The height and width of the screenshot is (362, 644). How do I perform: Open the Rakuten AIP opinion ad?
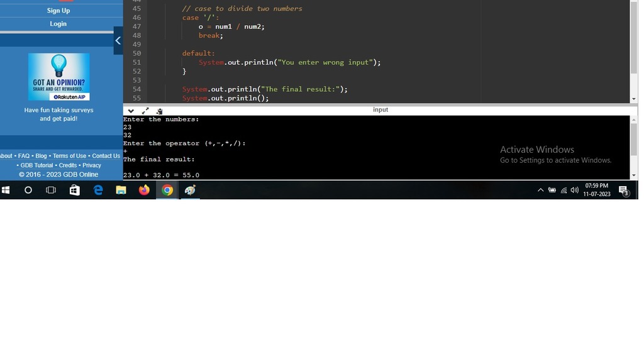[x=58, y=77]
